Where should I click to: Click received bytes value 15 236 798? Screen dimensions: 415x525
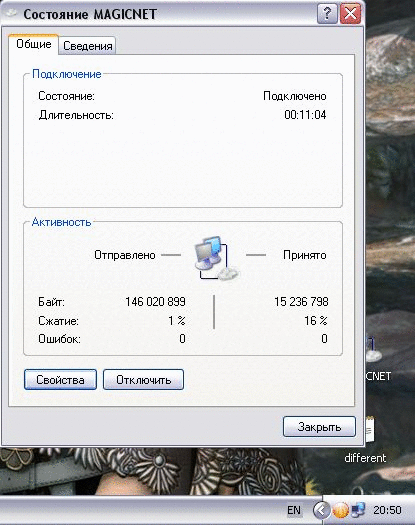[301, 302]
